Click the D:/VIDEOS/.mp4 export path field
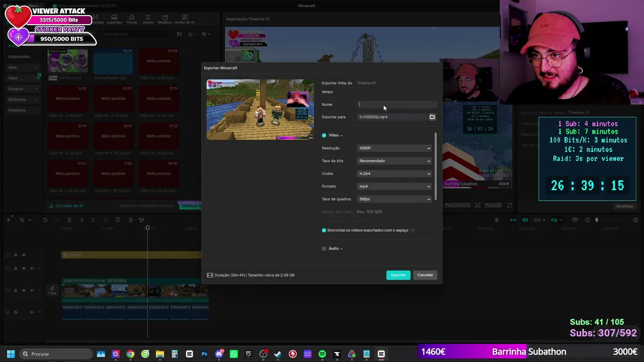 (x=392, y=117)
